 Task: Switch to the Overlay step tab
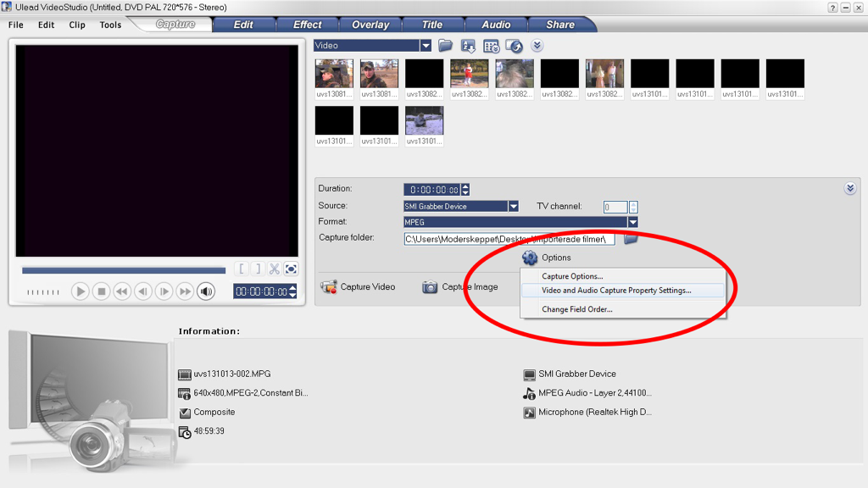point(370,25)
